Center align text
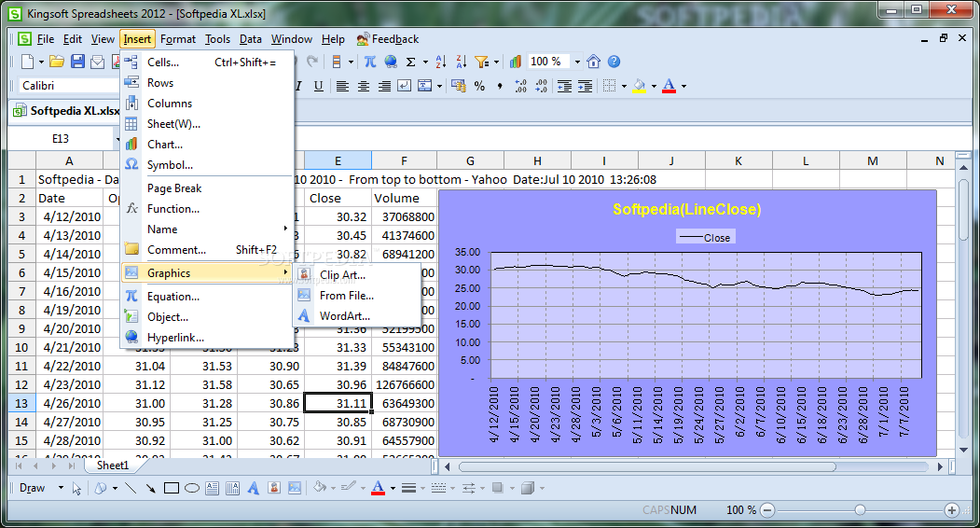This screenshot has width=980, height=528. click(363, 86)
